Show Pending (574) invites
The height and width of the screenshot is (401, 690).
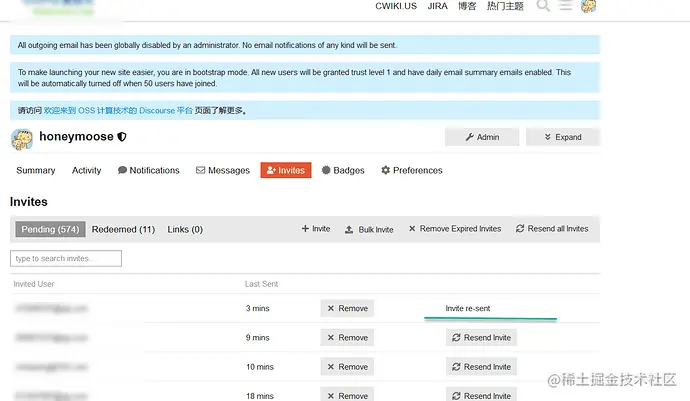click(x=50, y=229)
